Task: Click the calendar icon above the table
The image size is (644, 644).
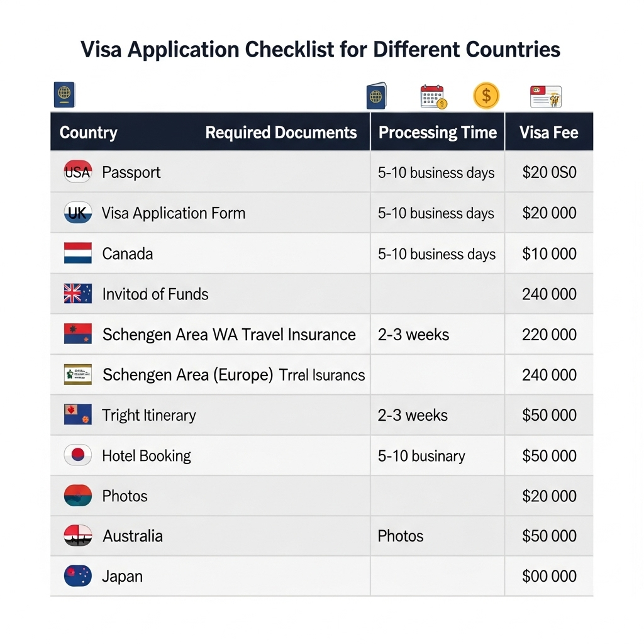Action: (433, 96)
